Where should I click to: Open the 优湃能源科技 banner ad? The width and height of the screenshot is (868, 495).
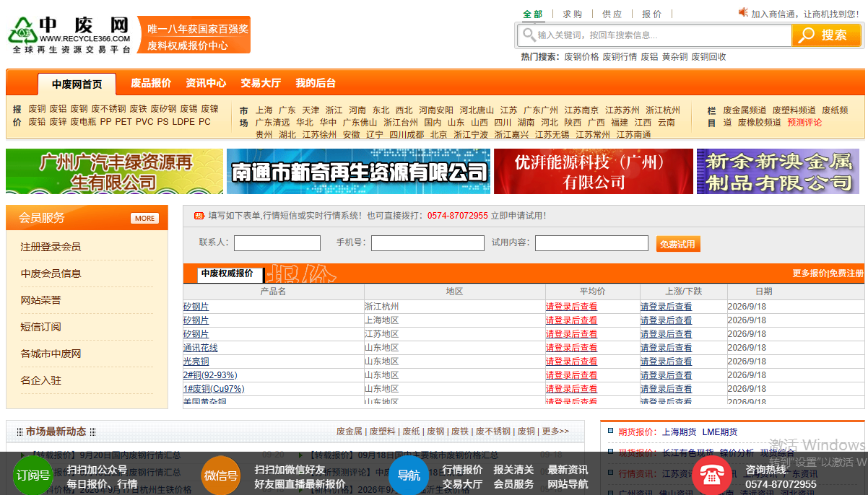(594, 171)
